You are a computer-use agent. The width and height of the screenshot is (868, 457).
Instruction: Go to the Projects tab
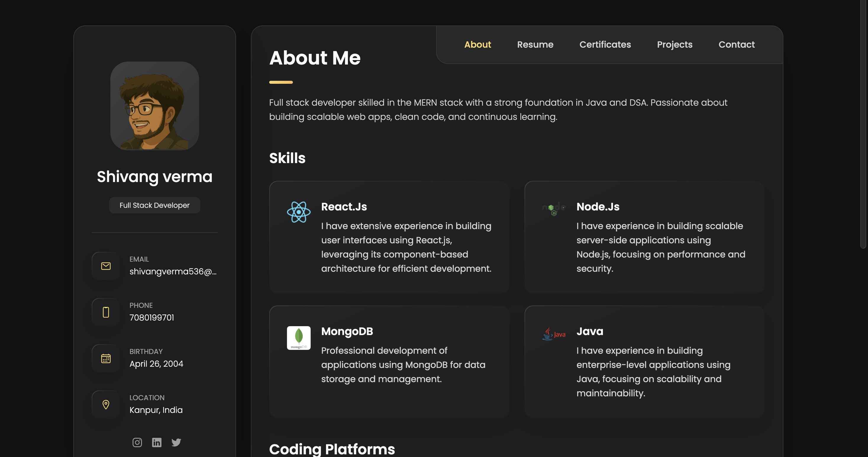[x=675, y=44]
